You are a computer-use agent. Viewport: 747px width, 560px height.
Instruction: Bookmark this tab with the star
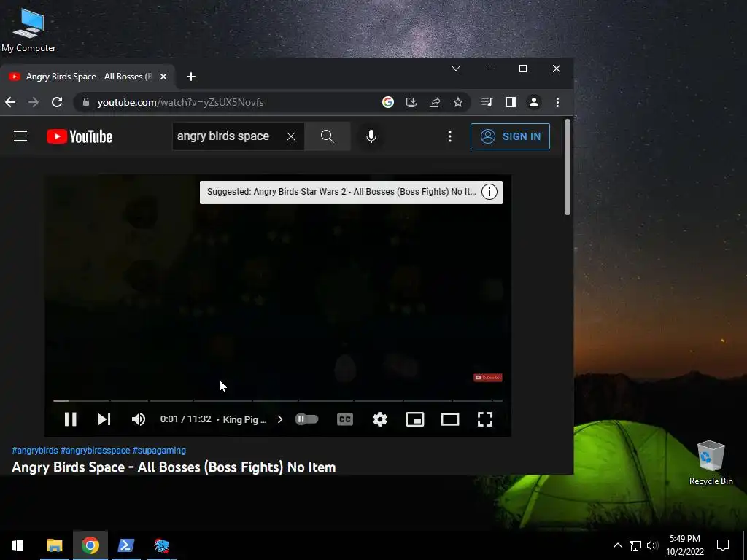point(458,102)
